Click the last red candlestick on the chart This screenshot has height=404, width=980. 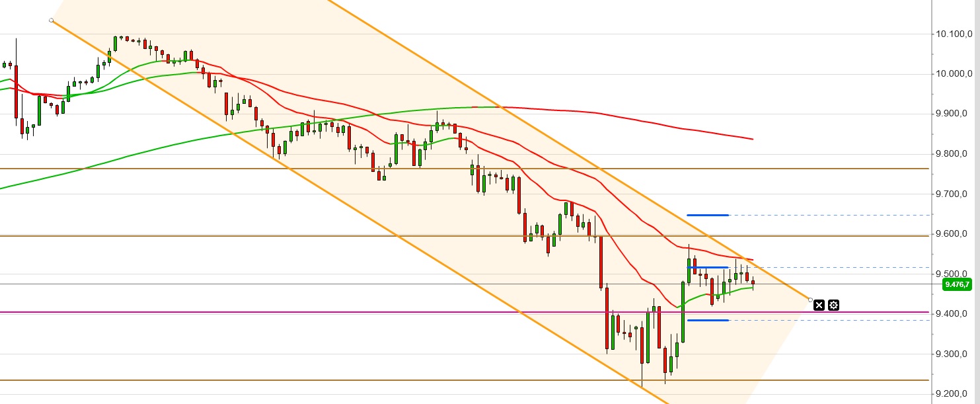(x=753, y=283)
